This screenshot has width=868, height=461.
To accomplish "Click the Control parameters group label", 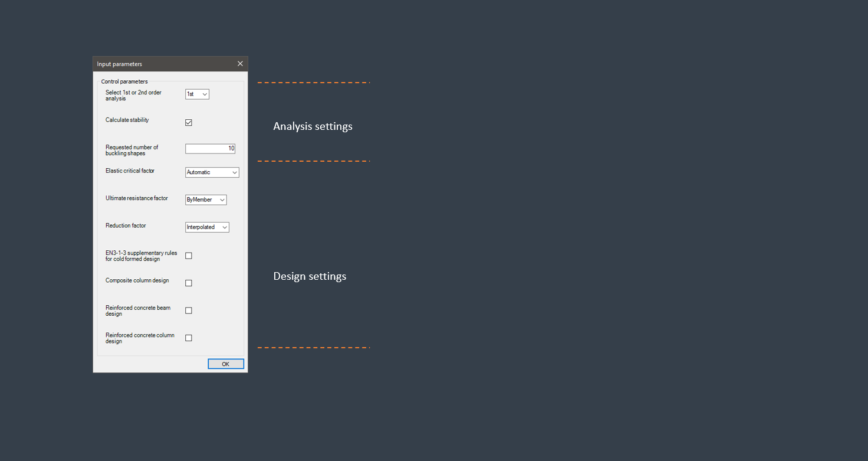I will click(x=124, y=81).
